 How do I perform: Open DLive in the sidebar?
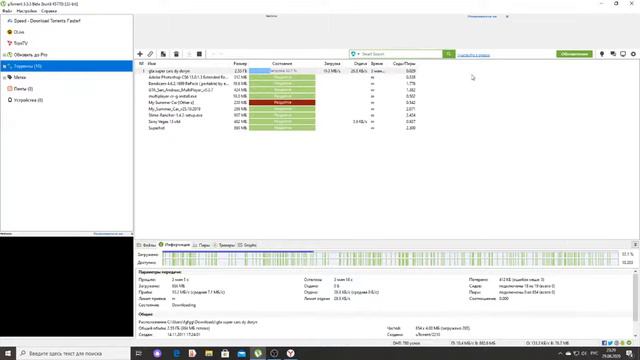click(19, 32)
